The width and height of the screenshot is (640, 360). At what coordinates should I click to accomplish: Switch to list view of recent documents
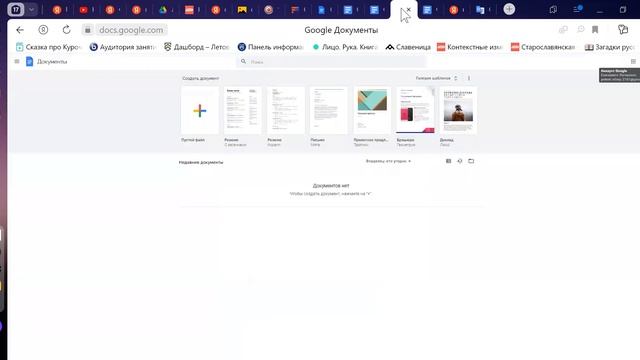coord(448,161)
